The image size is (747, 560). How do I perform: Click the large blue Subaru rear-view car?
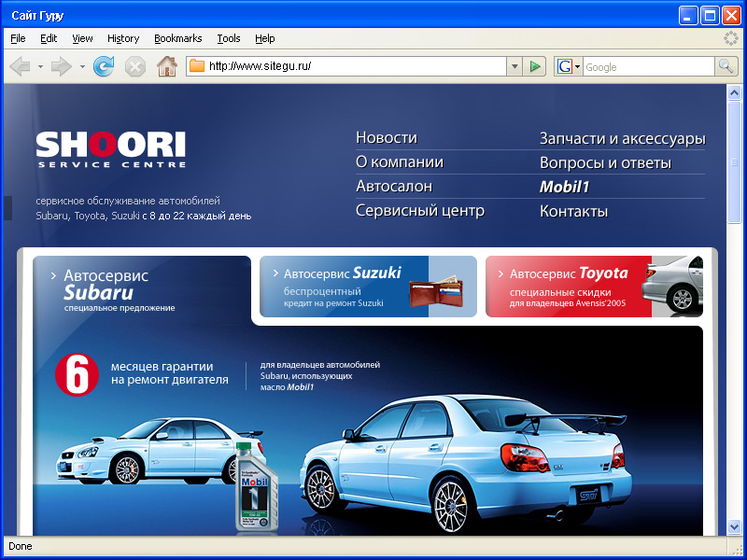pos(465,463)
